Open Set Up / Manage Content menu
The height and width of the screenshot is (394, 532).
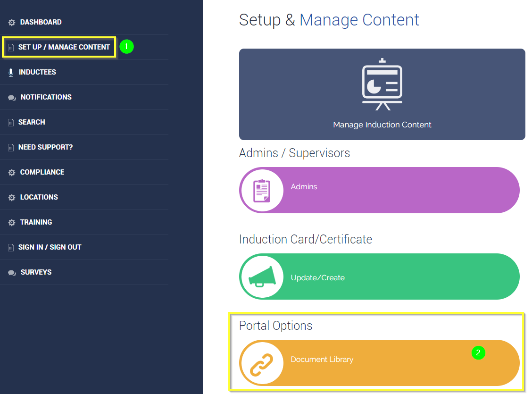click(64, 47)
